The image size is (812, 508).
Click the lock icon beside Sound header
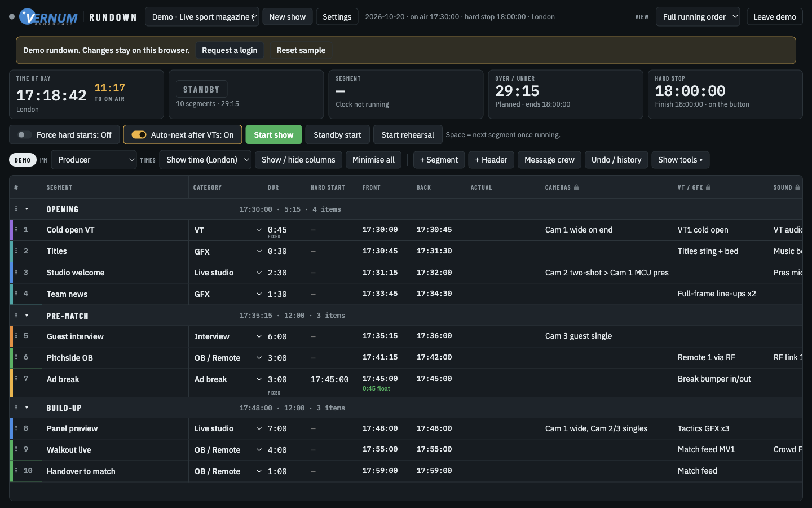click(797, 187)
